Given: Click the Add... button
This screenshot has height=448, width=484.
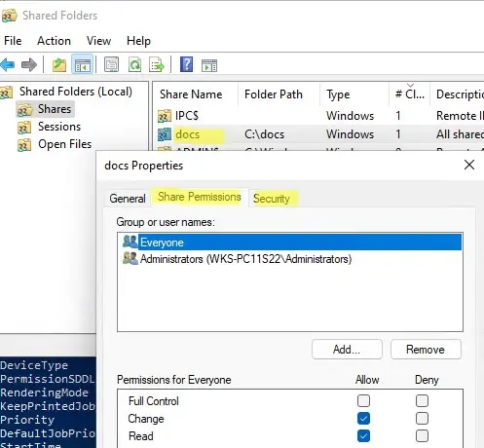Looking at the screenshot, I should point(347,350).
